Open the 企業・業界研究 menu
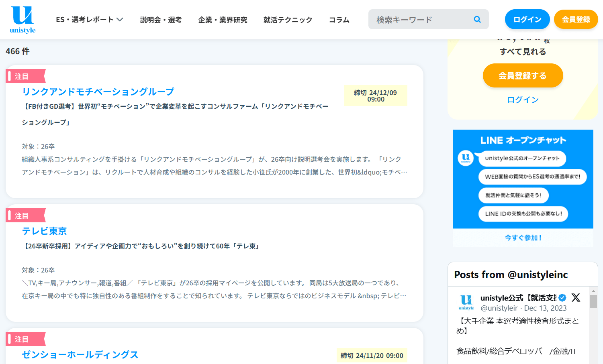 click(x=223, y=20)
